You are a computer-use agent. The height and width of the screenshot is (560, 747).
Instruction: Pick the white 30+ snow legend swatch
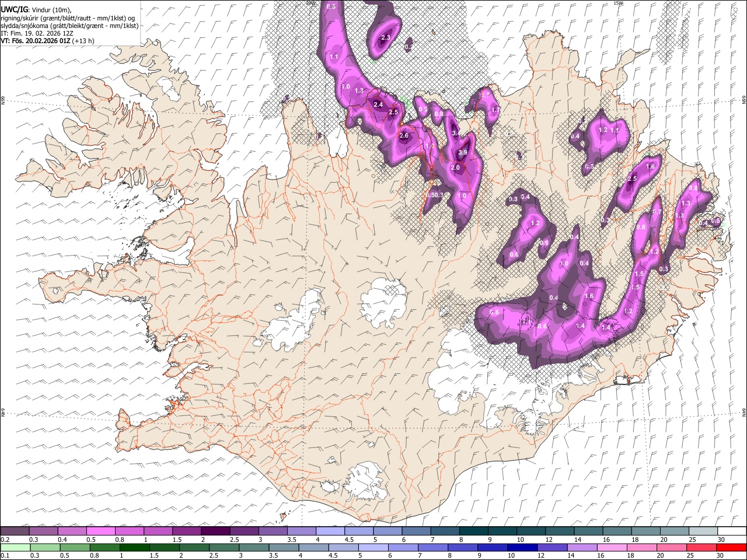pyautogui.click(x=732, y=531)
